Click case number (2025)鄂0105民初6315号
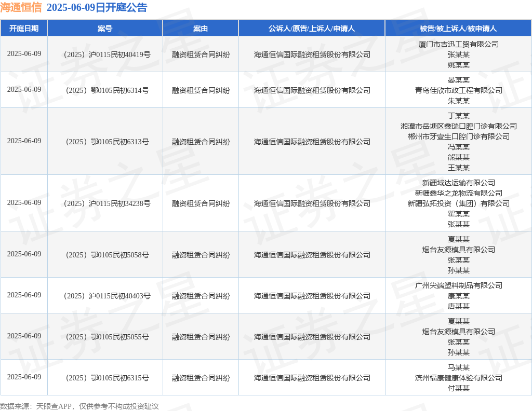Viewport: 532px width, 411px height. click(x=107, y=378)
